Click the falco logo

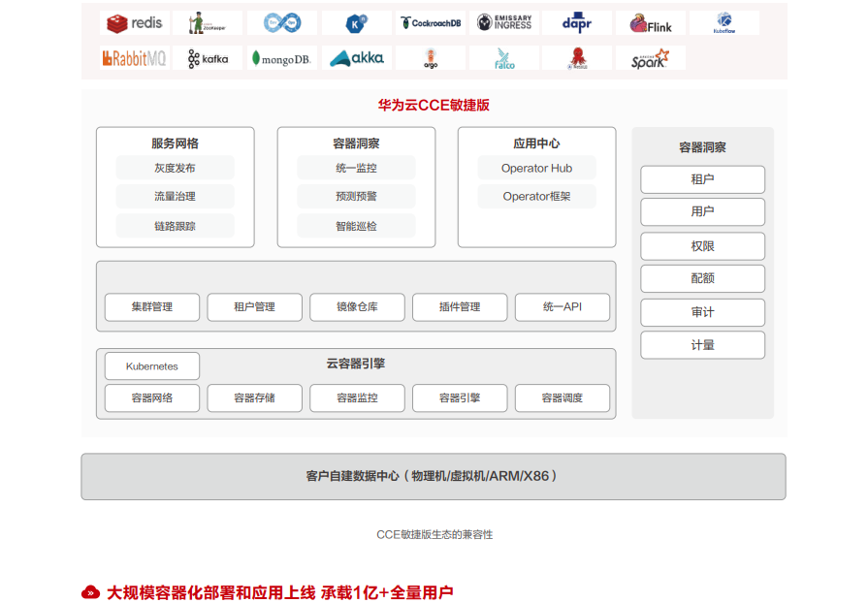pyautogui.click(x=504, y=57)
